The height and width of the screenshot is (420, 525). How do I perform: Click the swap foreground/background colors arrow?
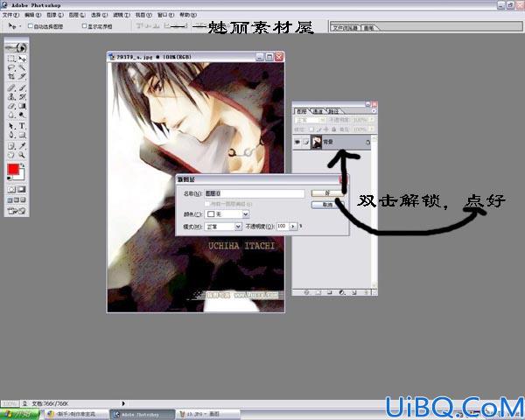22,165
